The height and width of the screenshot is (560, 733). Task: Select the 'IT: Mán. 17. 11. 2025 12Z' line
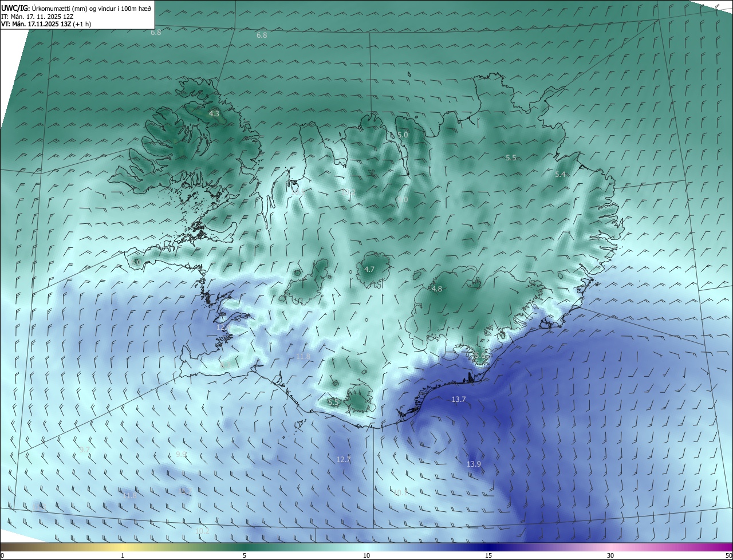(x=37, y=17)
